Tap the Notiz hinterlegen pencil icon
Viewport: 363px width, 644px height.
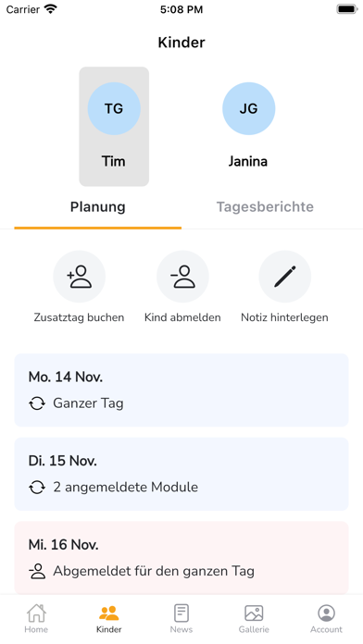(285, 277)
